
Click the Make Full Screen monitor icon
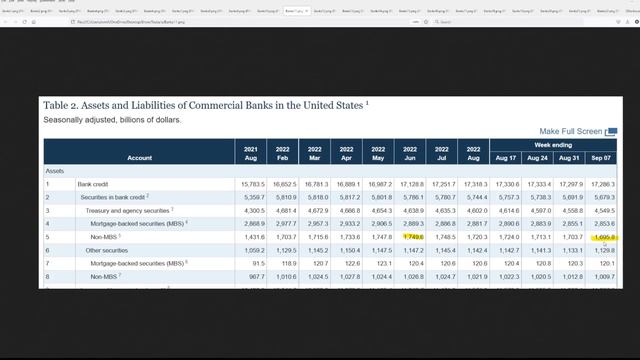point(611,131)
